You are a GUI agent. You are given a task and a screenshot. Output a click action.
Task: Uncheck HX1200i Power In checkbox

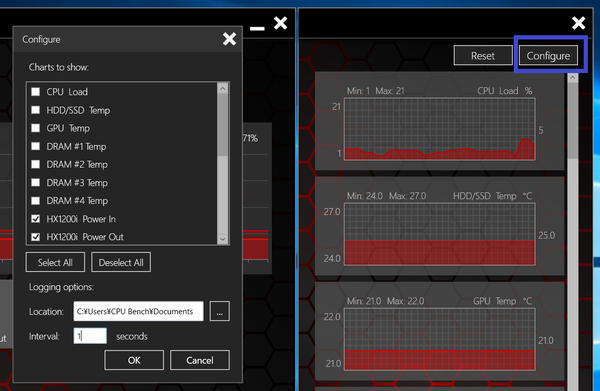(x=36, y=219)
